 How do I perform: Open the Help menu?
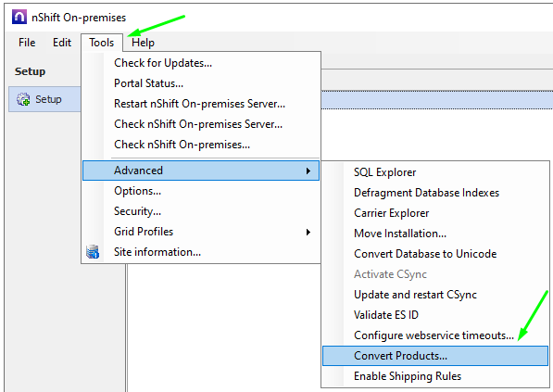pyautogui.click(x=143, y=43)
